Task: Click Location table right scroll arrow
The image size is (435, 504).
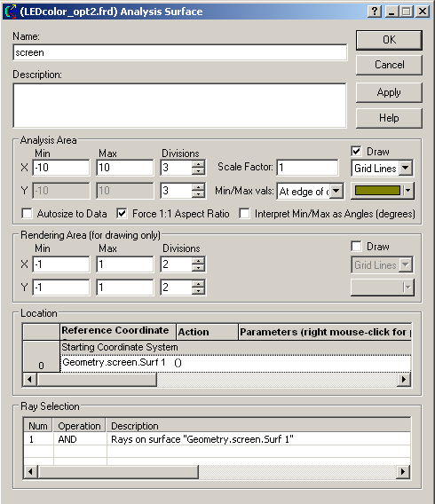Action: coord(404,380)
